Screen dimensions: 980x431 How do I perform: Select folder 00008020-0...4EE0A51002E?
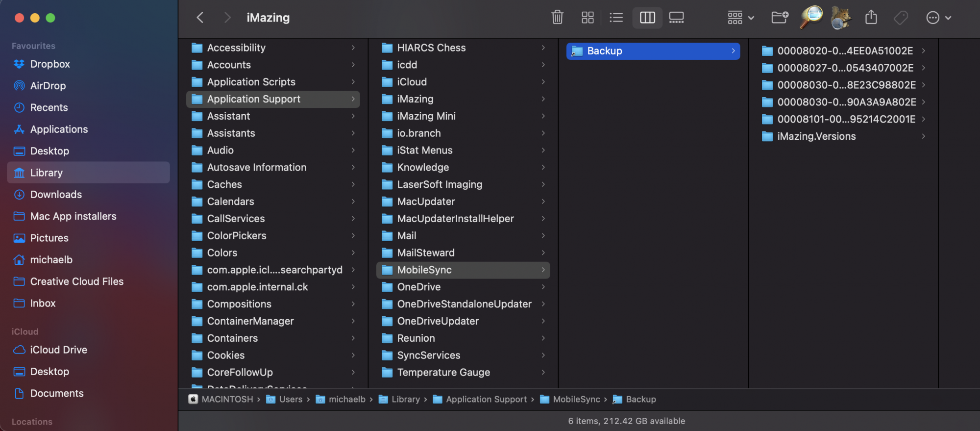coord(843,51)
